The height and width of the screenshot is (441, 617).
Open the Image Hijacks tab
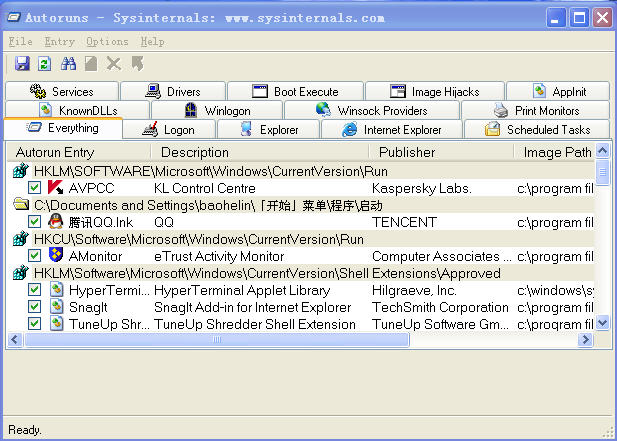point(435,91)
